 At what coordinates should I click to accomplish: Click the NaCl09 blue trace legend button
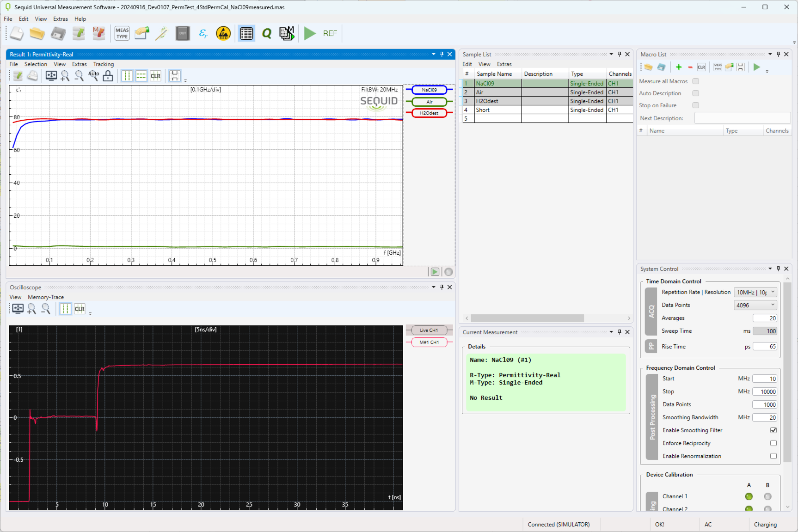pyautogui.click(x=429, y=90)
